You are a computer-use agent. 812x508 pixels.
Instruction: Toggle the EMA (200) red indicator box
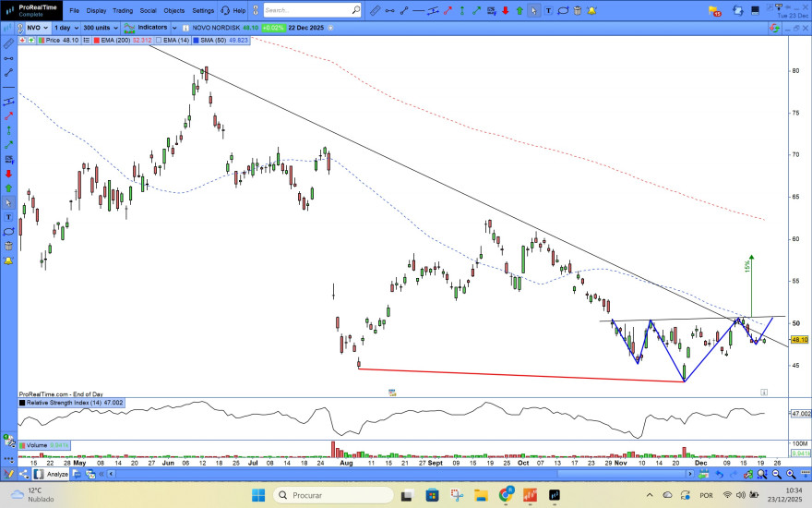(x=96, y=40)
